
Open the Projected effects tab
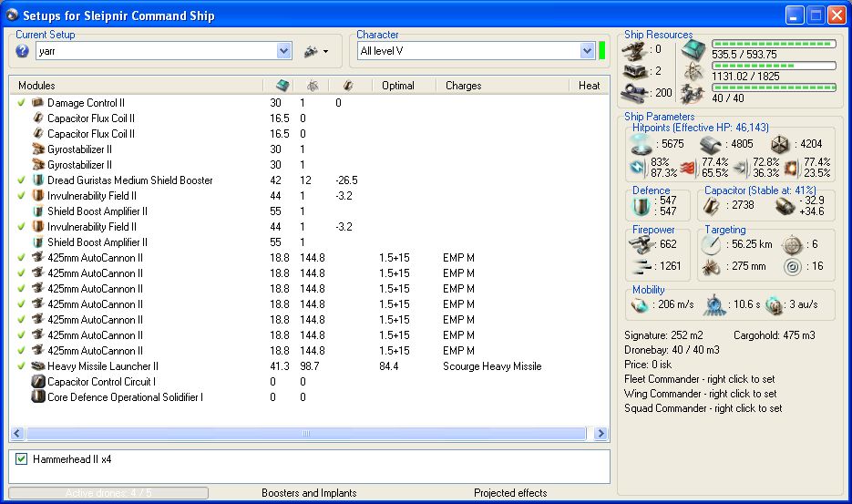point(509,493)
